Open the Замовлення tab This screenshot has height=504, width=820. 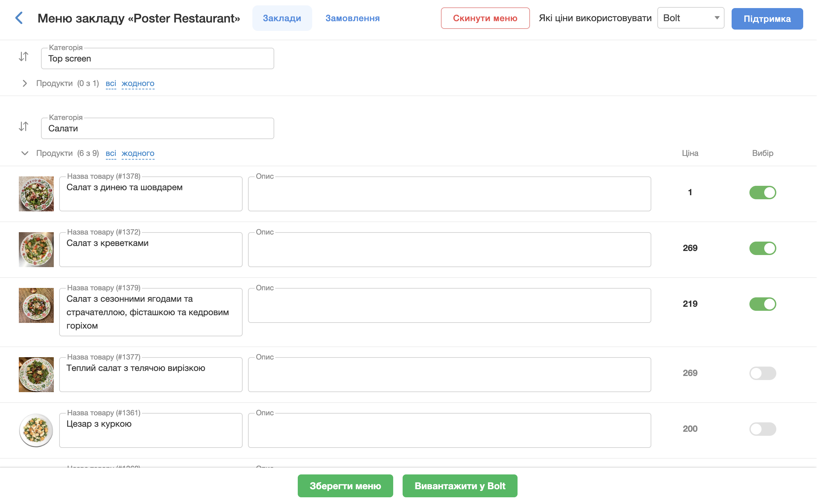(353, 18)
